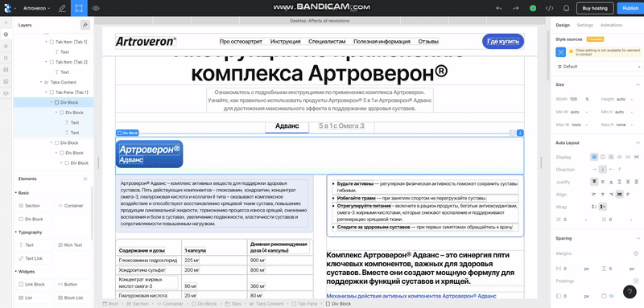Pick the Container element
This screenshot has width=644, height=308.
click(73, 206)
